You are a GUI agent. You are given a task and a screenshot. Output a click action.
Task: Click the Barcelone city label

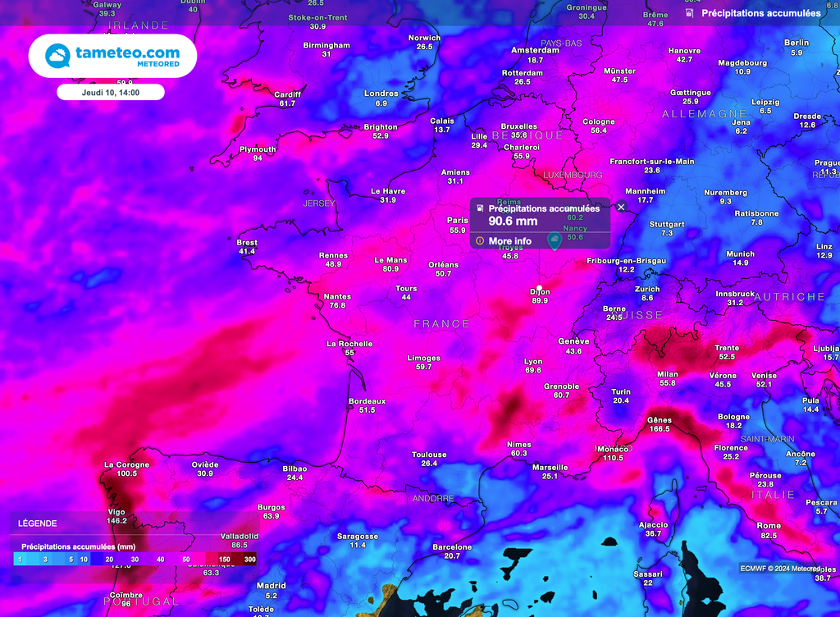point(452,547)
